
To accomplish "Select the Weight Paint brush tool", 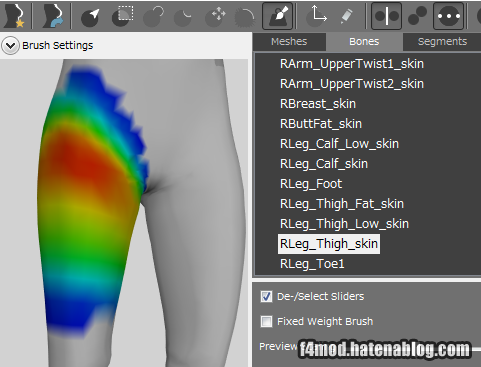I will [278, 16].
